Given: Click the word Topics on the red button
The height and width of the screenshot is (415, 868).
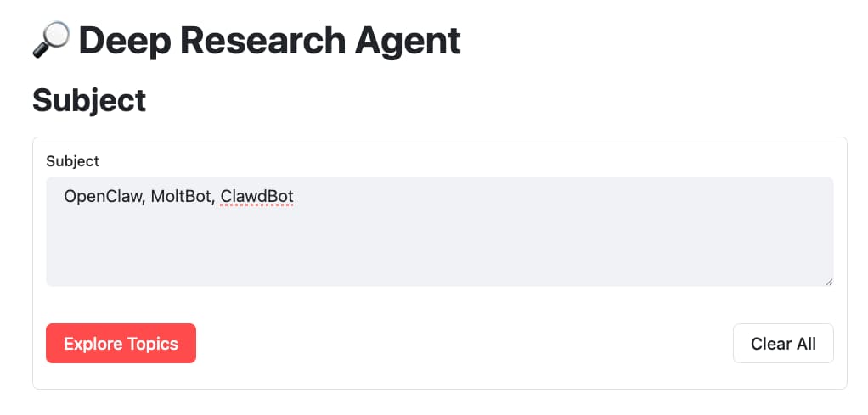Looking at the screenshot, I should pyautogui.click(x=152, y=344).
